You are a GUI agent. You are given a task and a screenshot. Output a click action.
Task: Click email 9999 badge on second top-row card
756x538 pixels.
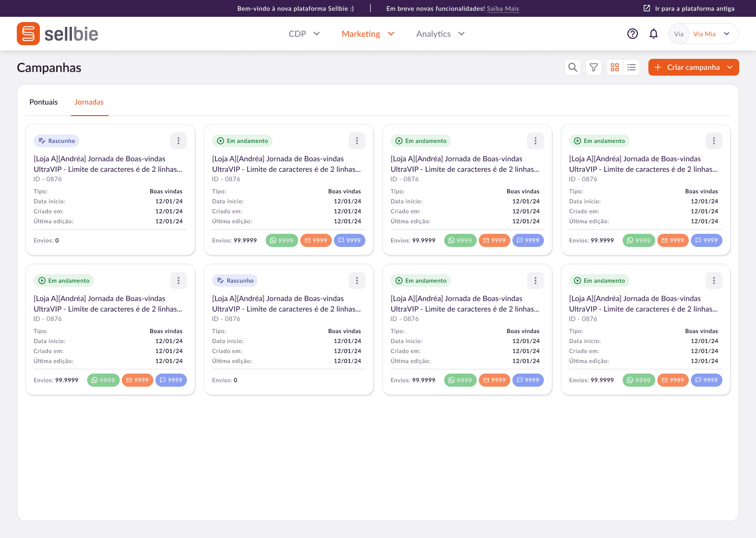(316, 241)
